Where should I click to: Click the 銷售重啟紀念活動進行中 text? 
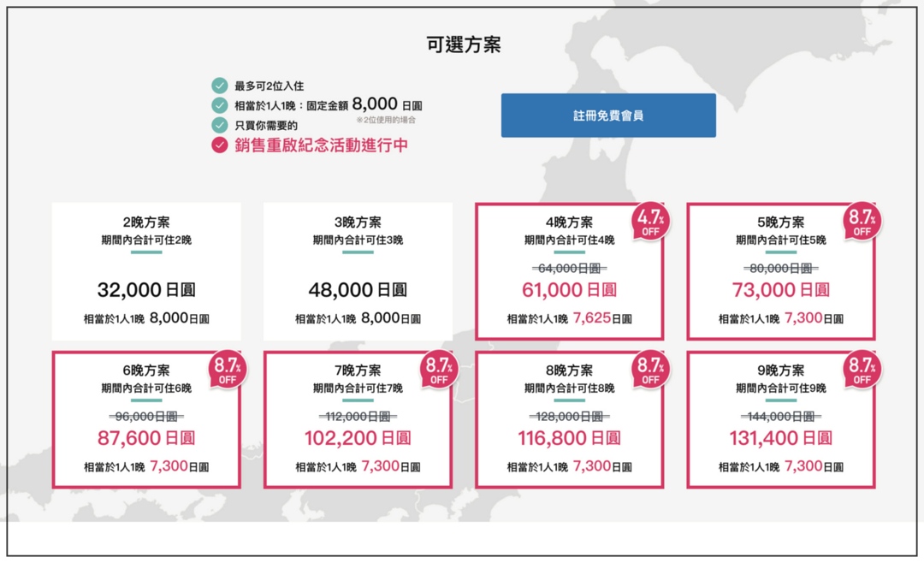click(321, 145)
